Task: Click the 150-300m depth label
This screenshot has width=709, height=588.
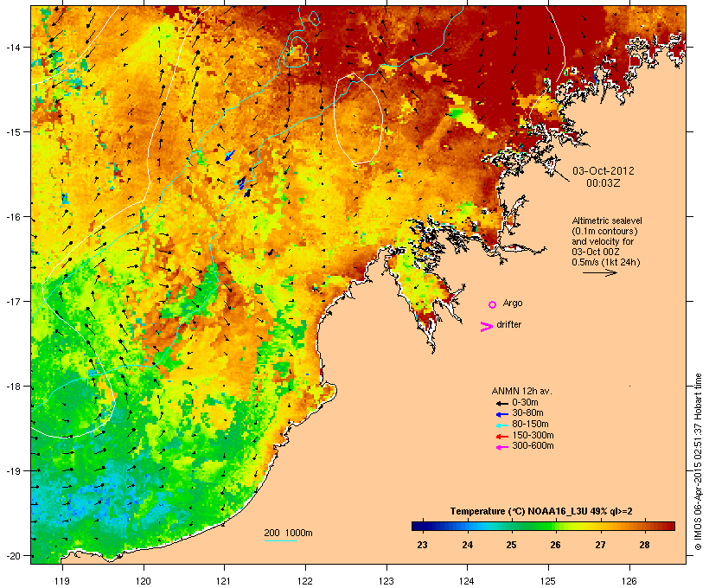Action: 533,435
